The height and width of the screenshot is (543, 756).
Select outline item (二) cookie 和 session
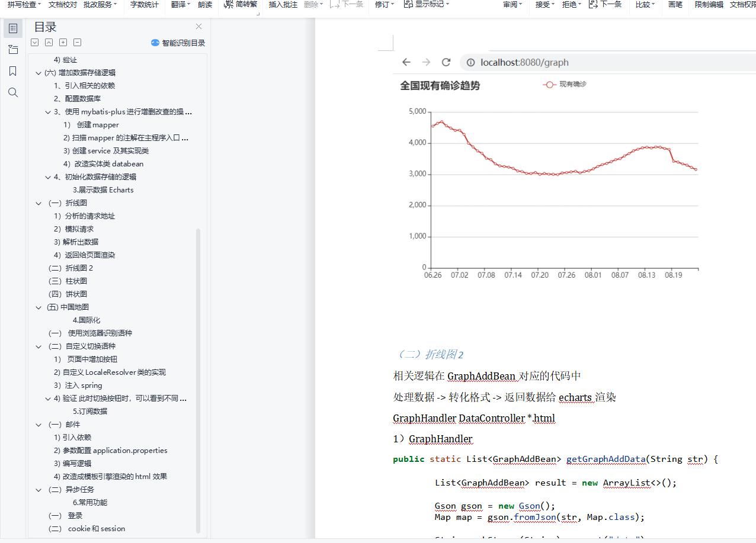(x=87, y=529)
